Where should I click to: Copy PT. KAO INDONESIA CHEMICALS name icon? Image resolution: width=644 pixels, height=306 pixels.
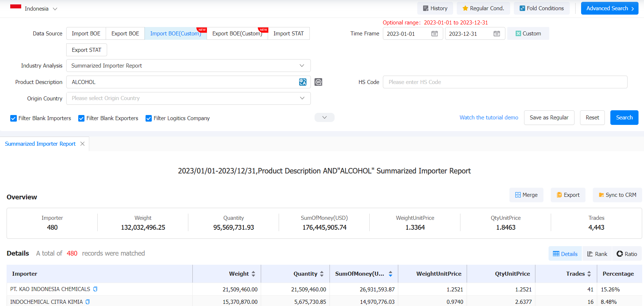pyautogui.click(x=95, y=289)
